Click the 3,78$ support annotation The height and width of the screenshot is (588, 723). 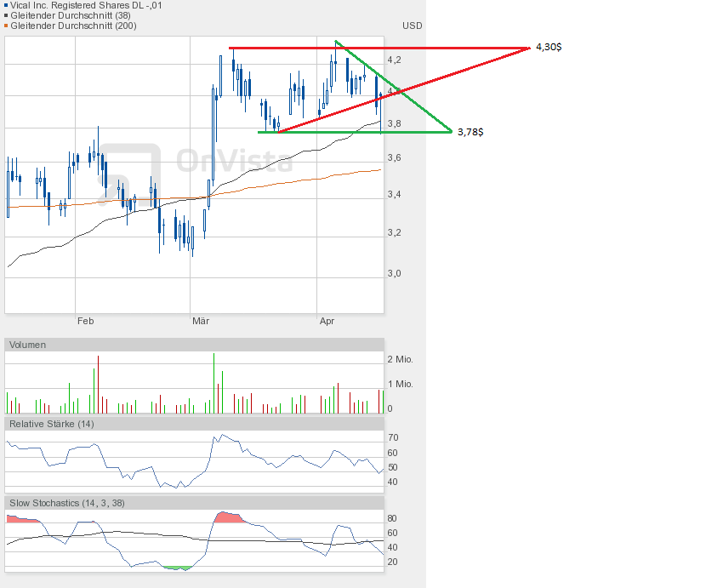click(470, 133)
